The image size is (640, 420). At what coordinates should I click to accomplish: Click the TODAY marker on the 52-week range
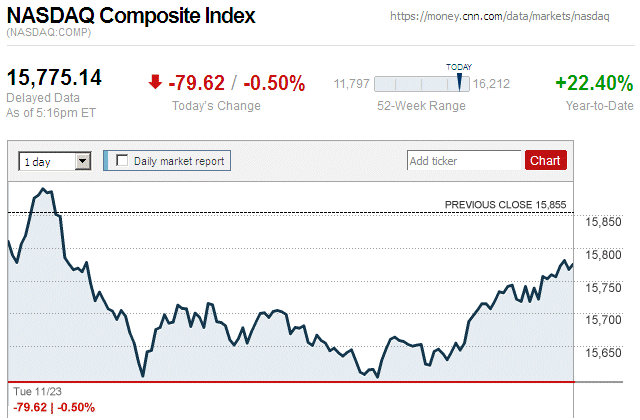[x=460, y=80]
